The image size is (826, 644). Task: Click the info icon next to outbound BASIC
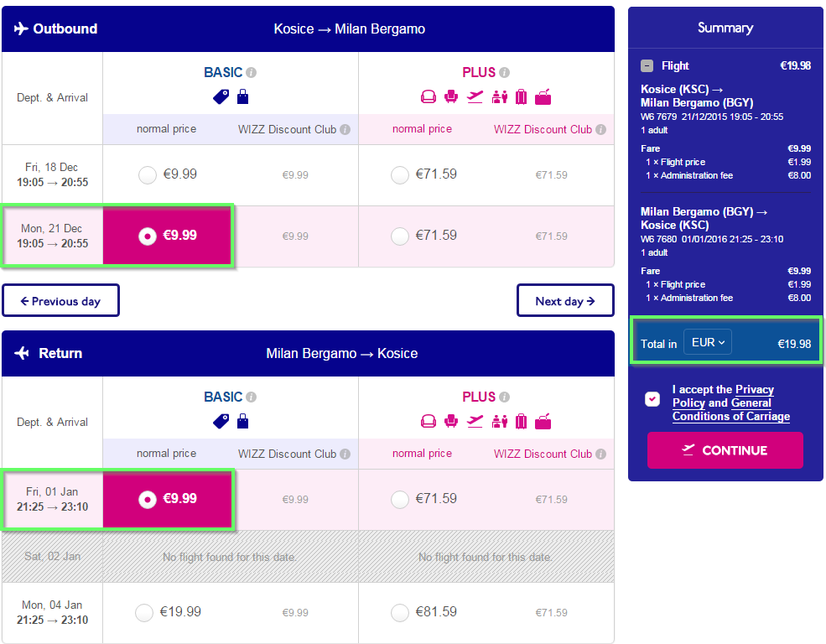point(252,73)
